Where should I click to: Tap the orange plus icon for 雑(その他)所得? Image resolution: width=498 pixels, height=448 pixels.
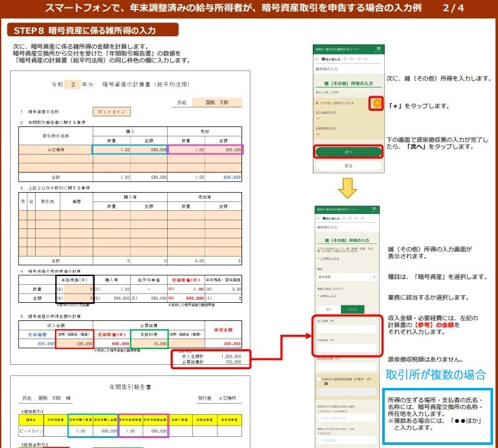point(377,103)
